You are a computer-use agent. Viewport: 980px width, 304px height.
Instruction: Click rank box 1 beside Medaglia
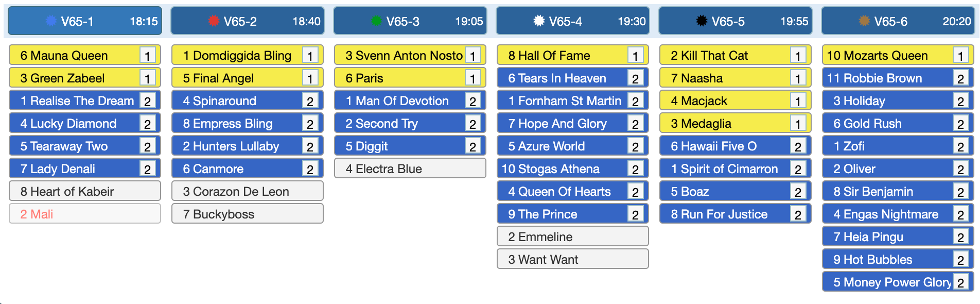pyautogui.click(x=798, y=123)
